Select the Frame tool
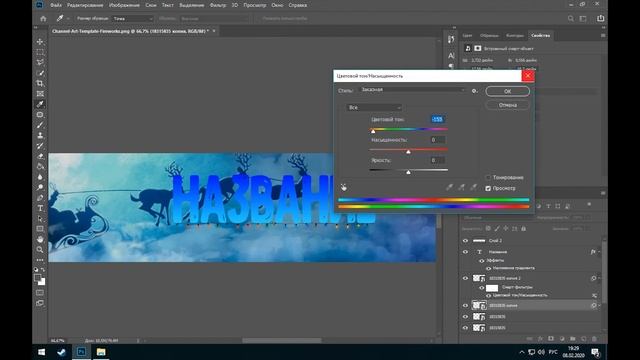This screenshot has height=360, width=640. (x=40, y=94)
